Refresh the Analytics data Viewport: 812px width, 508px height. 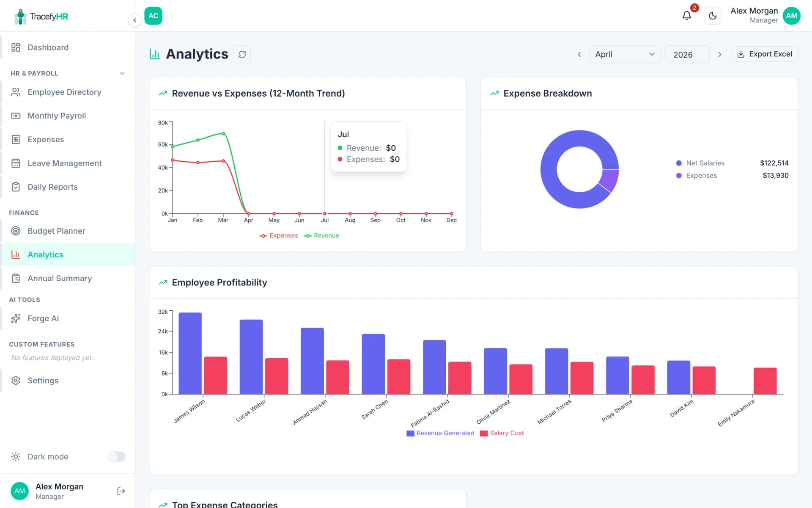(x=242, y=54)
